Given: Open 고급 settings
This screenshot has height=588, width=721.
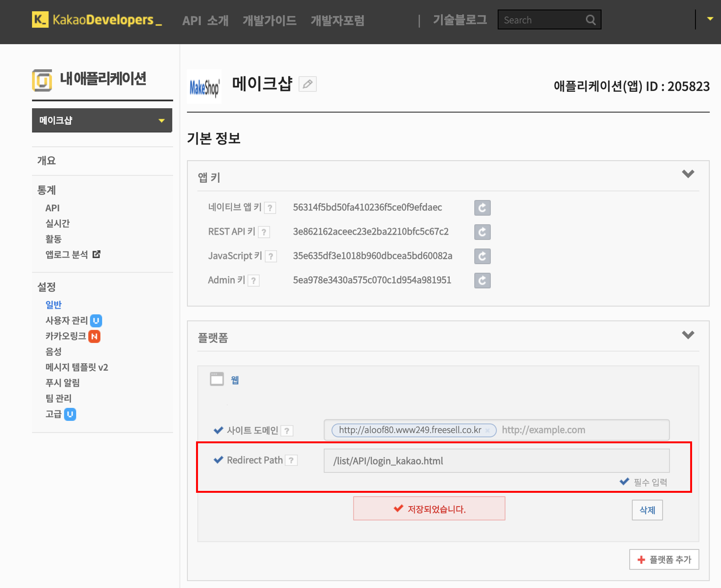Looking at the screenshot, I should pyautogui.click(x=53, y=414).
